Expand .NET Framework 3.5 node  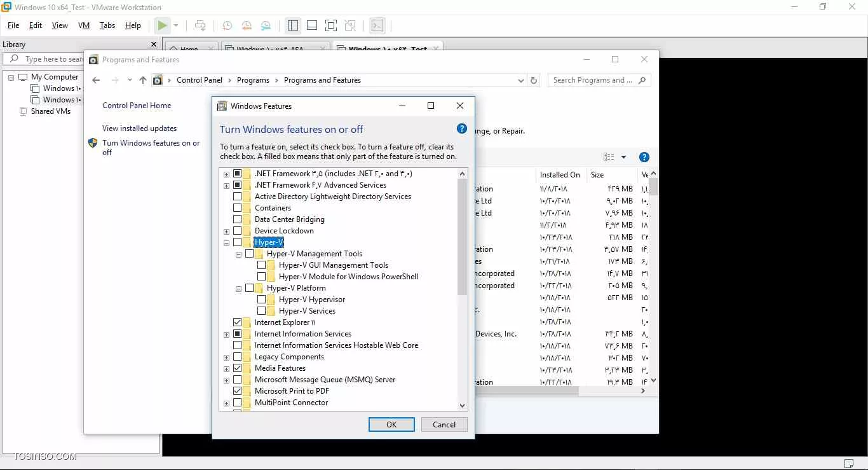click(x=226, y=174)
